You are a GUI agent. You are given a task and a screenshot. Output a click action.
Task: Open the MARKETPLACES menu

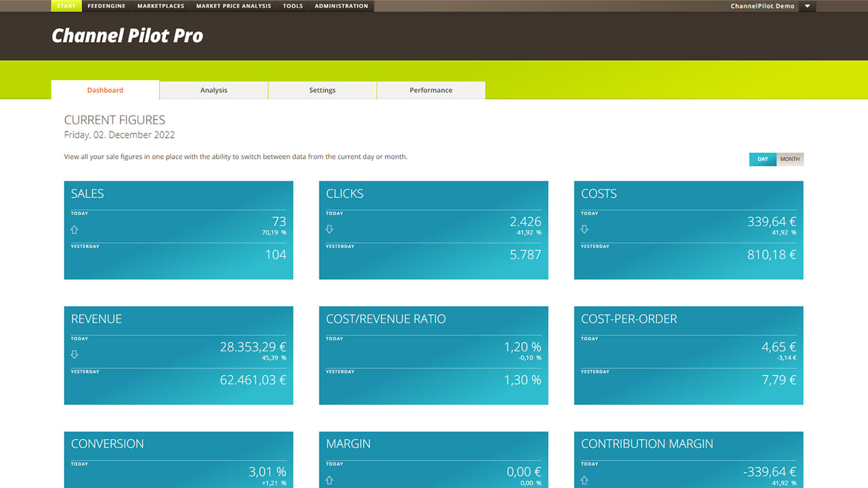161,6
